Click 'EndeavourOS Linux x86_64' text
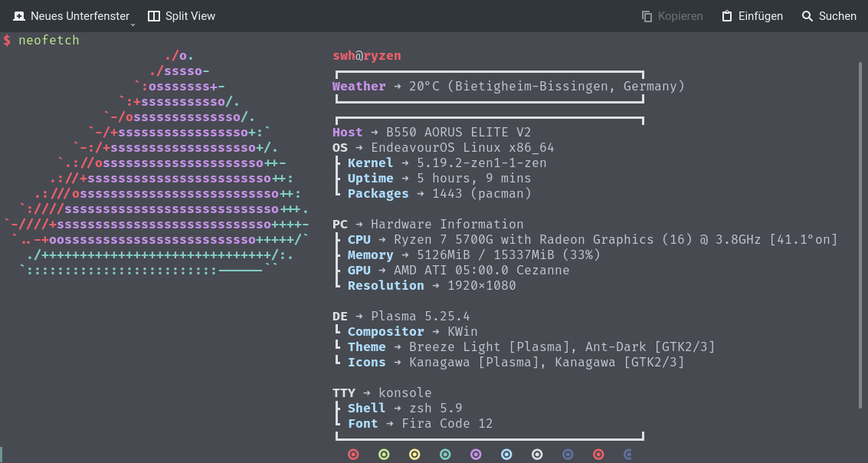Screen dimensions: 868x463 pyautogui.click(x=462, y=148)
